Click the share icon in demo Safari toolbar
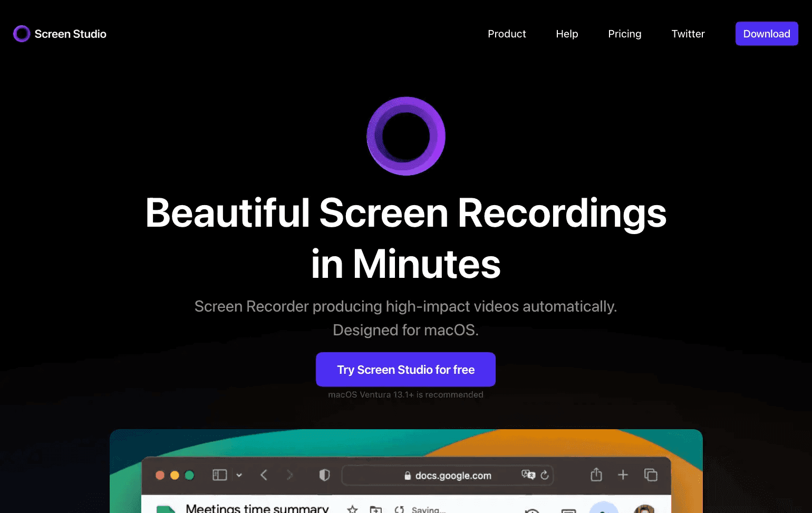 (596, 475)
